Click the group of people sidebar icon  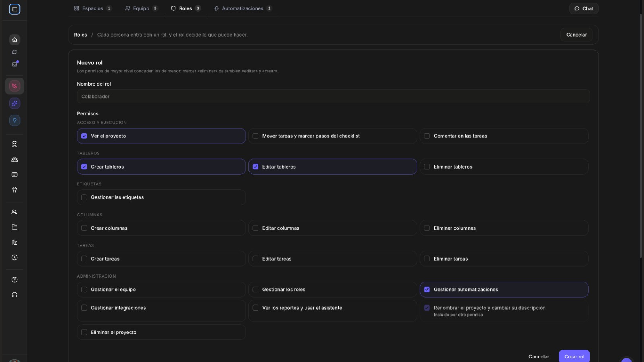(14, 159)
